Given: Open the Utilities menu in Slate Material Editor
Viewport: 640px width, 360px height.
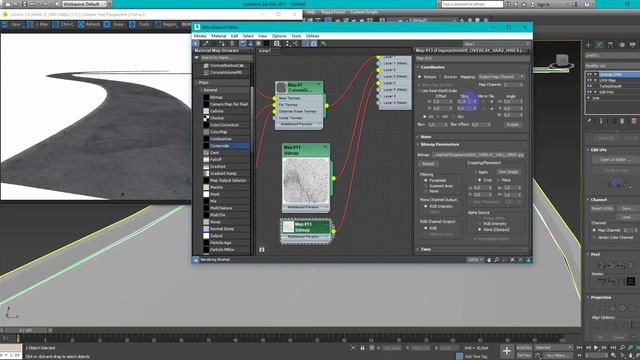Looking at the screenshot, I should 313,36.
